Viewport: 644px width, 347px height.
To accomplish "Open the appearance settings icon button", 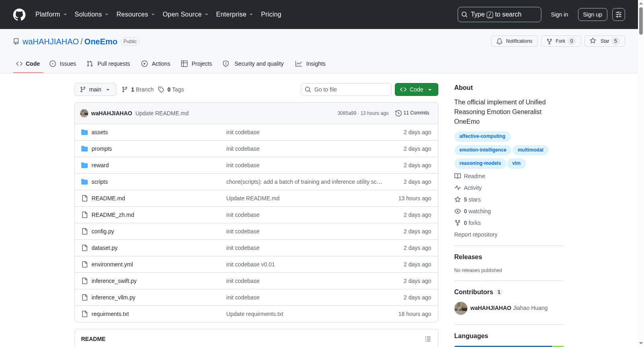I will (619, 15).
